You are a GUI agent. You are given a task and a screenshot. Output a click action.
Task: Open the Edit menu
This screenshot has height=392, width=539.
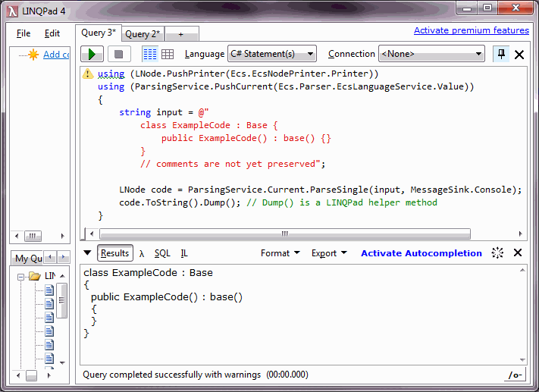[52, 33]
